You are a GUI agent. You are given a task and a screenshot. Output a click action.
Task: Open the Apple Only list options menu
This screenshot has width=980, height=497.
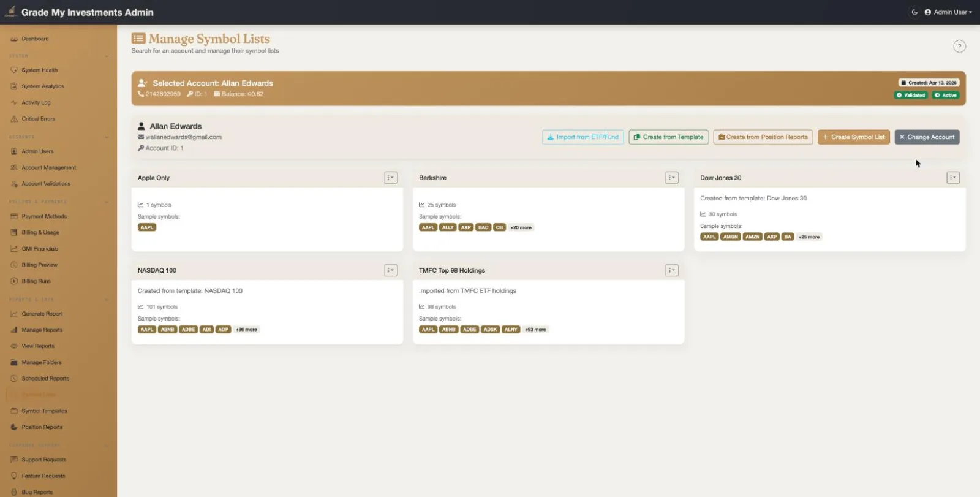click(x=391, y=178)
